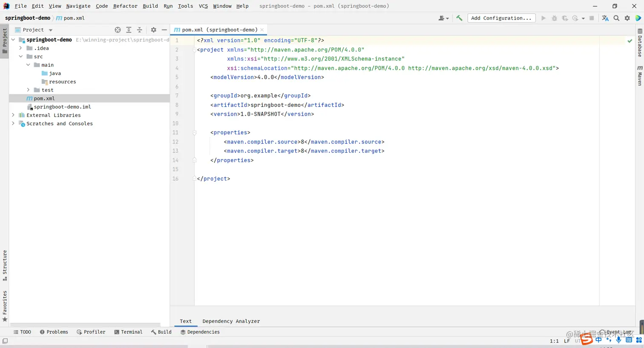Viewport: 644px width, 348px height.
Task: Click the Run with Coverage icon
Action: [565, 18]
